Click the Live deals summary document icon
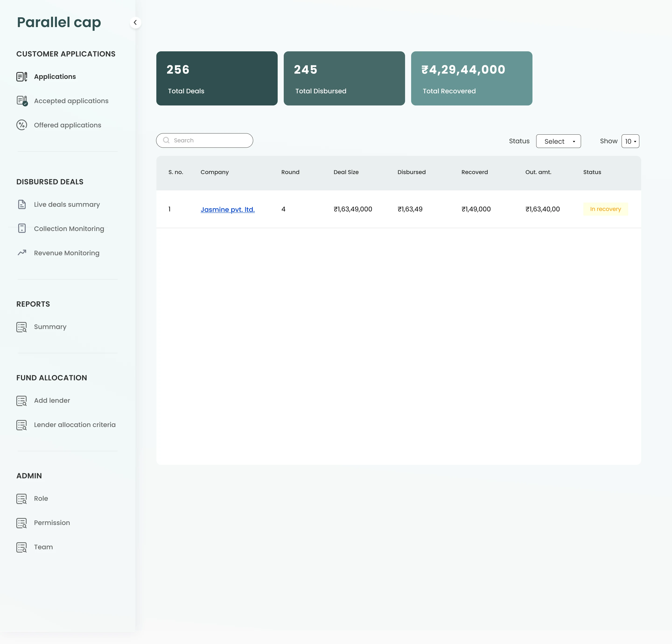This screenshot has width=672, height=644. point(22,204)
